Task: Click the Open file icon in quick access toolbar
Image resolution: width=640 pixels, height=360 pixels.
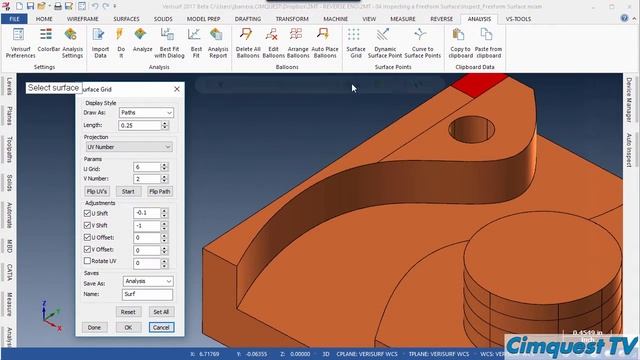Action: [41, 6]
